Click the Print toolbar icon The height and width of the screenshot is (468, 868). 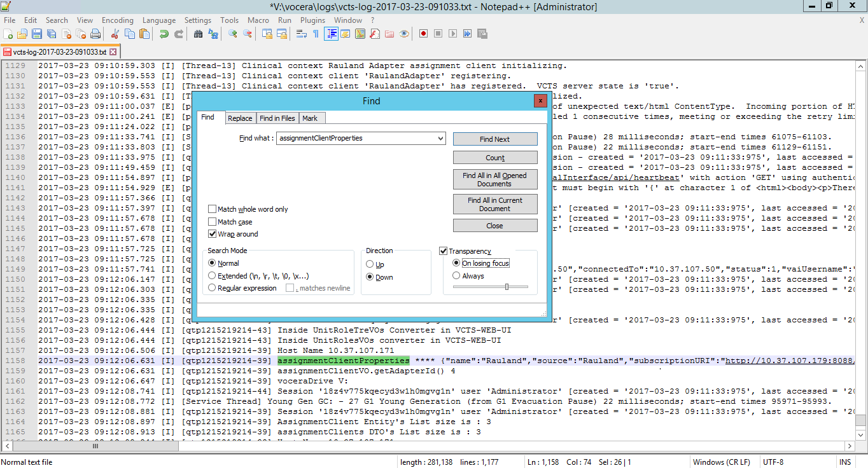[x=95, y=34]
